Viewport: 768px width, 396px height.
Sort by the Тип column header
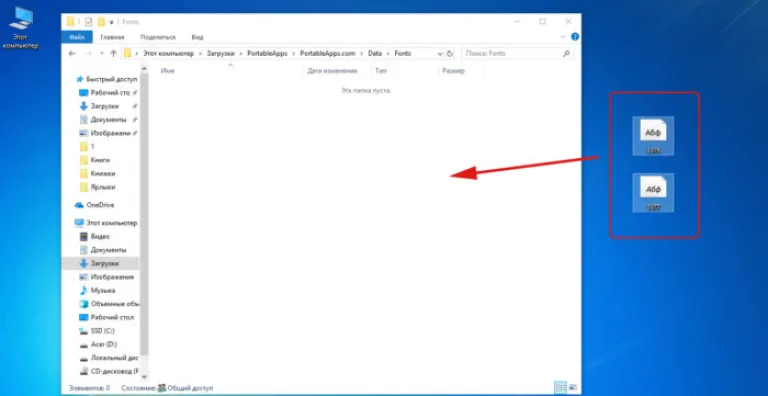point(381,71)
